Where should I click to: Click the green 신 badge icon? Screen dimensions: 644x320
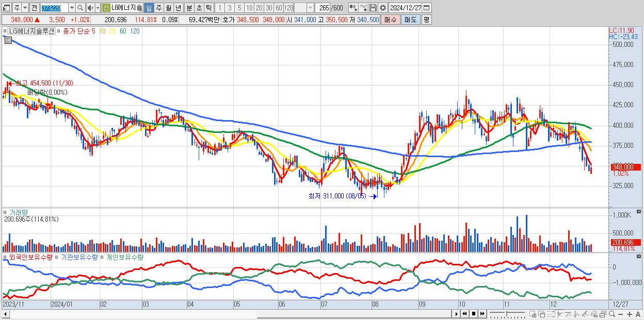click(x=106, y=8)
